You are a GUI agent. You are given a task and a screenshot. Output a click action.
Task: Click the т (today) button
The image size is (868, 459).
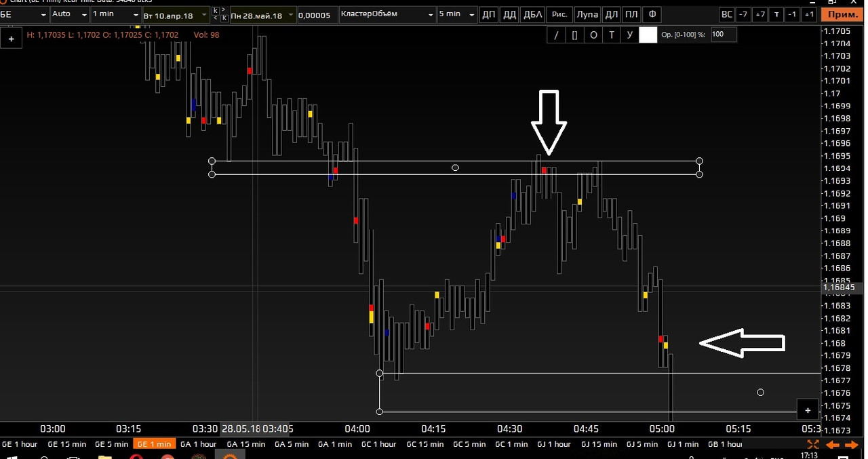776,14
